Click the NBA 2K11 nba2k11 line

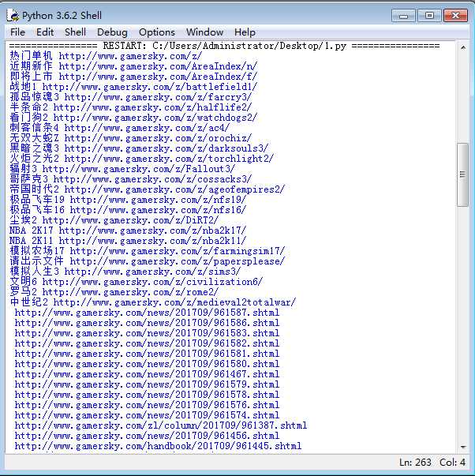pos(128,241)
